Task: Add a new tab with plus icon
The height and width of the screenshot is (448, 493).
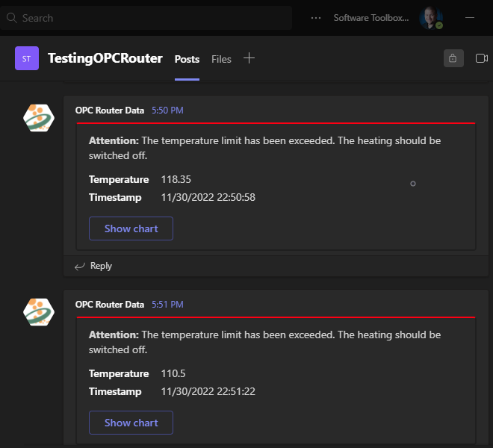Action: (x=249, y=58)
